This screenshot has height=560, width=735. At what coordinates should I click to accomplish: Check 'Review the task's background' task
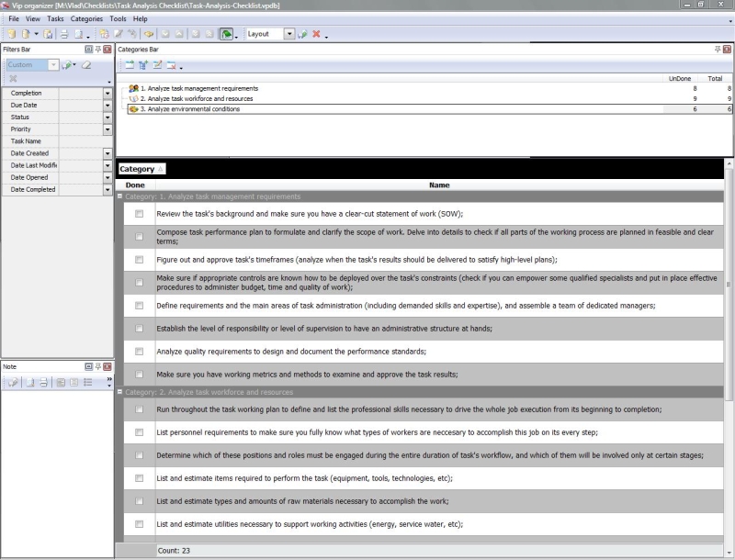139,214
